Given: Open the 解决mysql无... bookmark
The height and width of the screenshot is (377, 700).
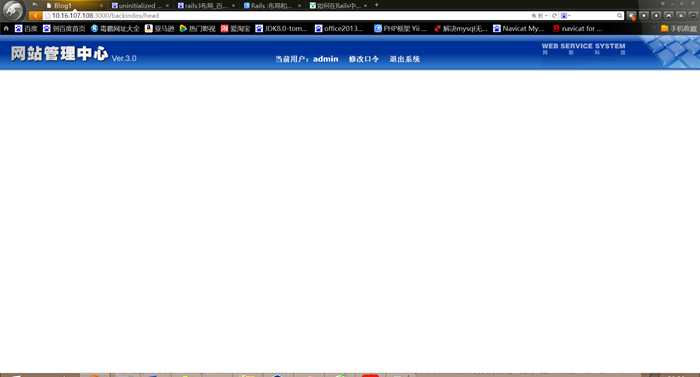Looking at the screenshot, I should pyautogui.click(x=460, y=28).
